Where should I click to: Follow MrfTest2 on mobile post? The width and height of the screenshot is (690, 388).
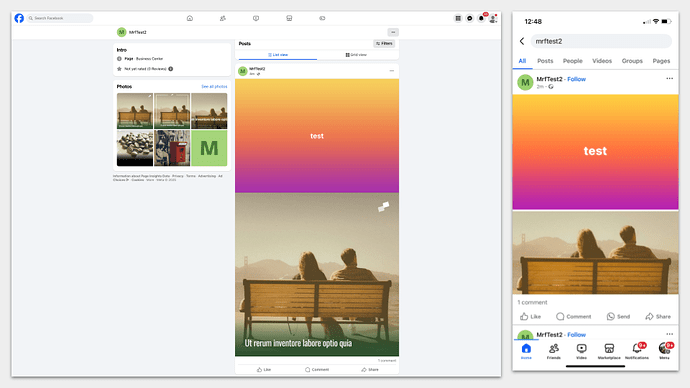point(576,79)
